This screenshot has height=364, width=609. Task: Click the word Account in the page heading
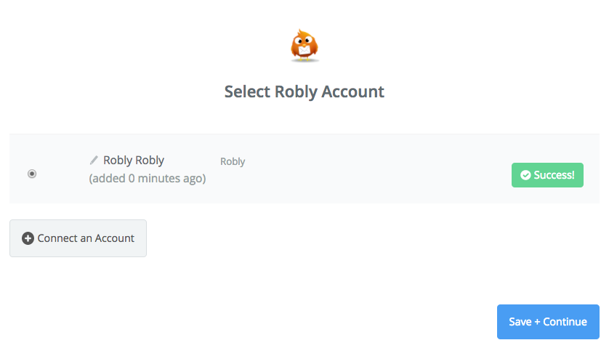point(352,92)
